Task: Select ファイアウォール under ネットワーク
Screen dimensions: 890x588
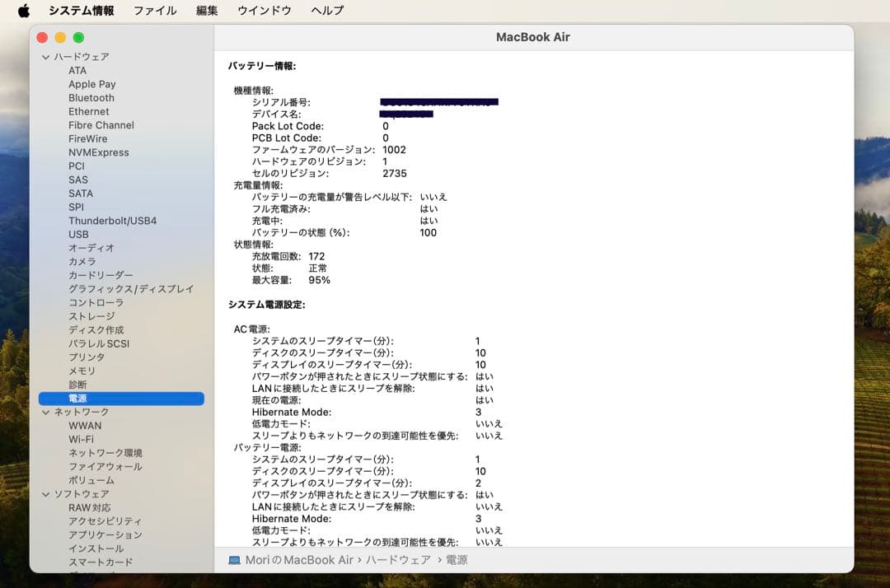Action: (102, 465)
